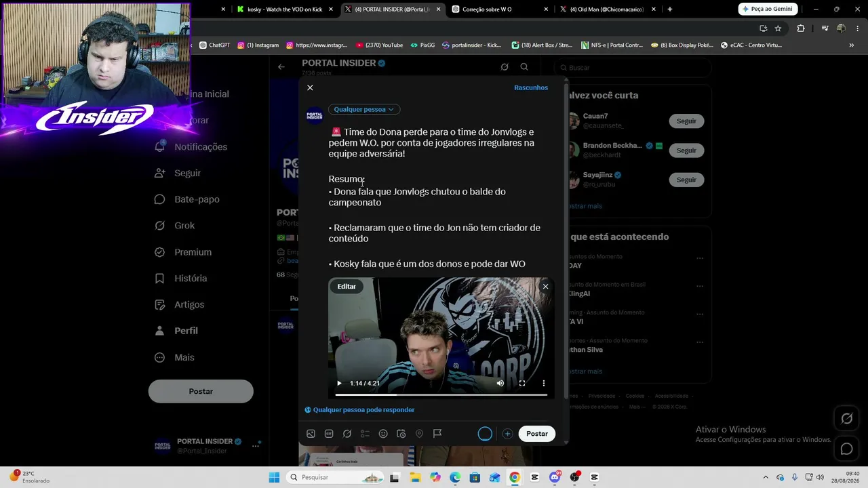The height and width of the screenshot is (488, 868).
Task: Mute the attached video volume
Action: pyautogui.click(x=500, y=383)
